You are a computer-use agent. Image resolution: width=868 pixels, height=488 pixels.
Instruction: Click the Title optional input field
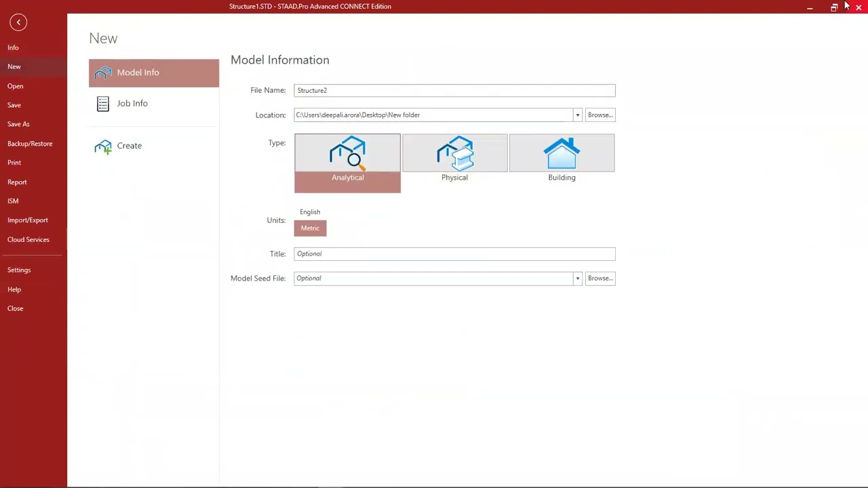click(454, 253)
